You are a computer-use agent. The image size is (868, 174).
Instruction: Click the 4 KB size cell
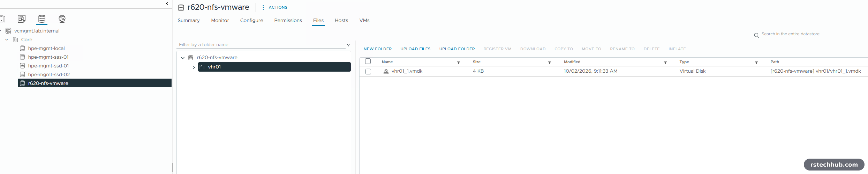pyautogui.click(x=478, y=71)
